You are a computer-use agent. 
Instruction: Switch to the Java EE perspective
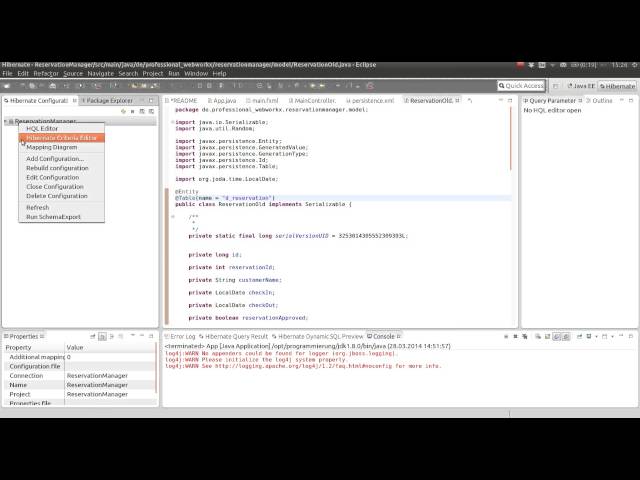coord(581,86)
